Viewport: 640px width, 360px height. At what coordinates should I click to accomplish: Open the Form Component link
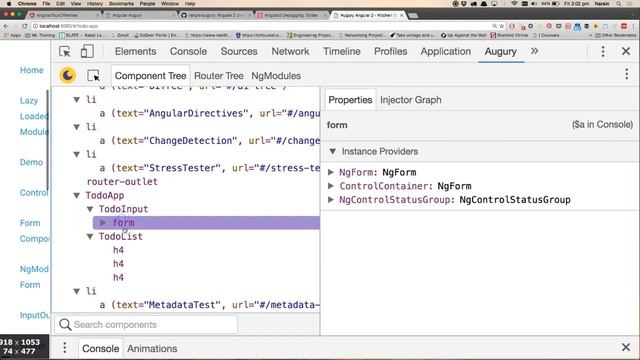(34, 231)
